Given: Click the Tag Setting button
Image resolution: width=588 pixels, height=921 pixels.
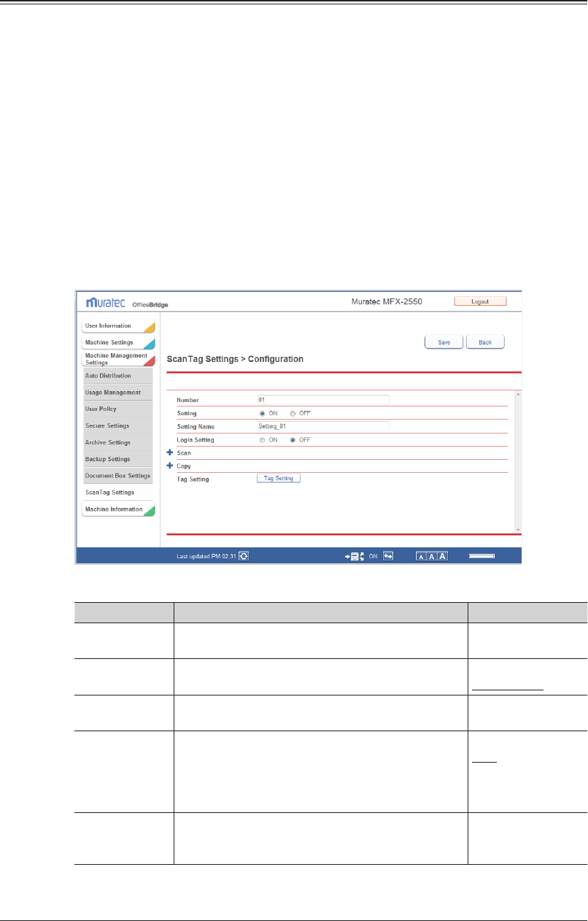Looking at the screenshot, I should click(x=279, y=479).
